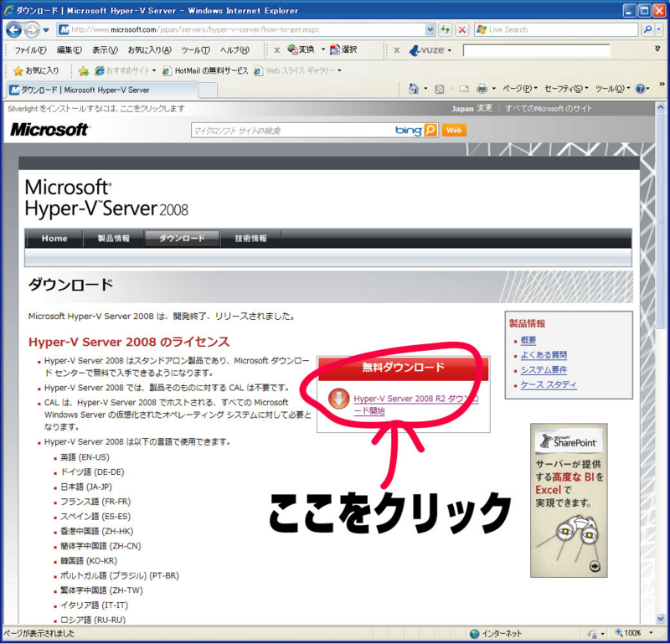The height and width of the screenshot is (644, 670).
Task: Click the Back navigation arrow
Action: click(13, 29)
